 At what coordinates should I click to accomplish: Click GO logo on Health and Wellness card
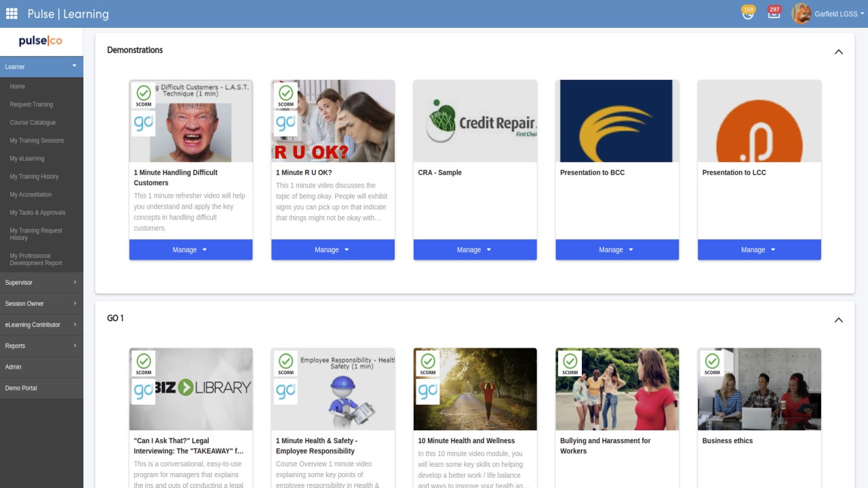427,392
